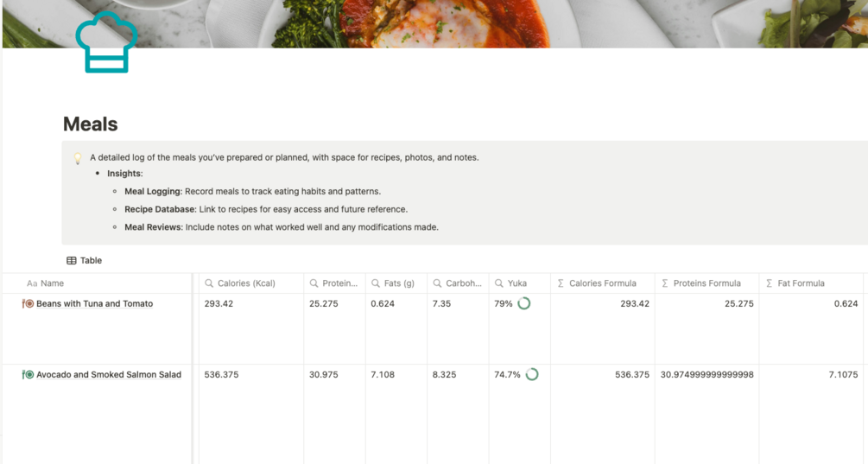
Task: Click the Fat Formula sigma icon
Action: [x=769, y=283]
